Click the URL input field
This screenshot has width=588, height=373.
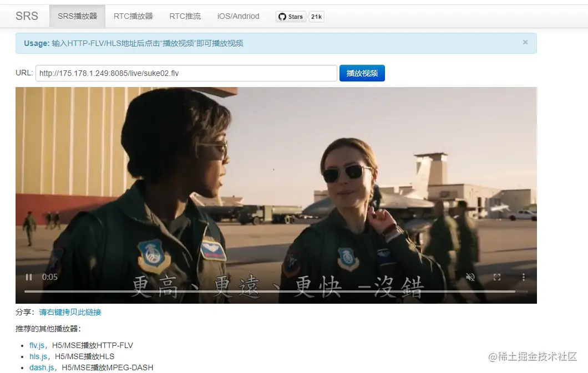point(186,73)
